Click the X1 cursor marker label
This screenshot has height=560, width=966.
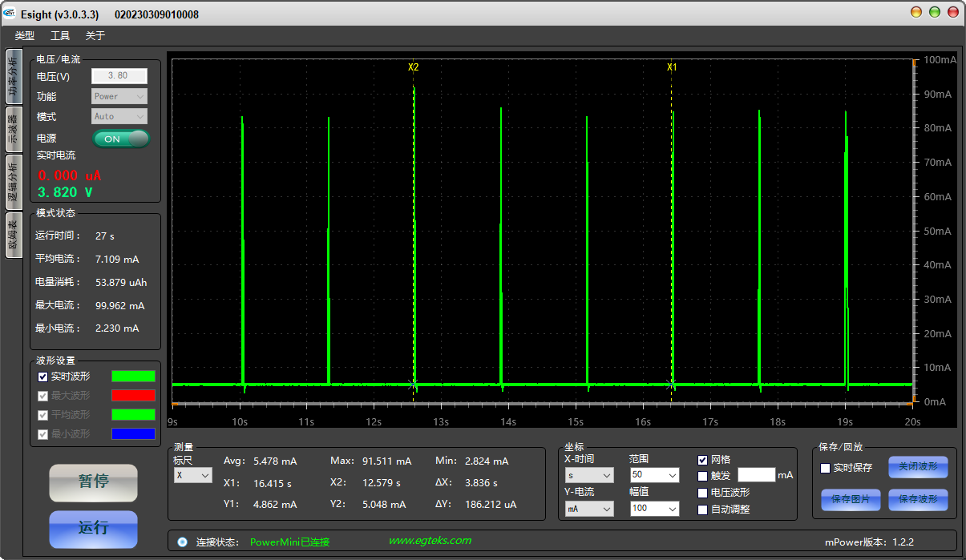coord(672,67)
